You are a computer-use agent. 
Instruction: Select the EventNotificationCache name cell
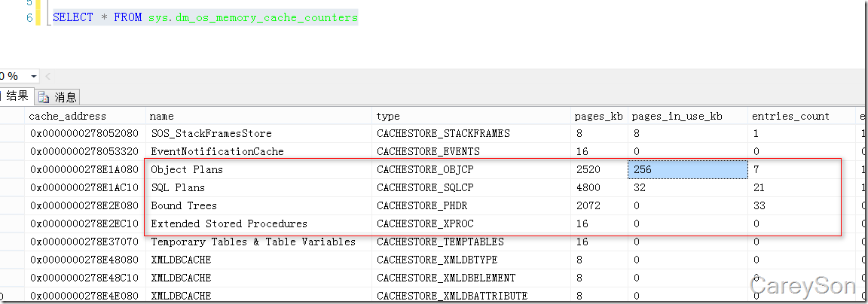tap(217, 152)
